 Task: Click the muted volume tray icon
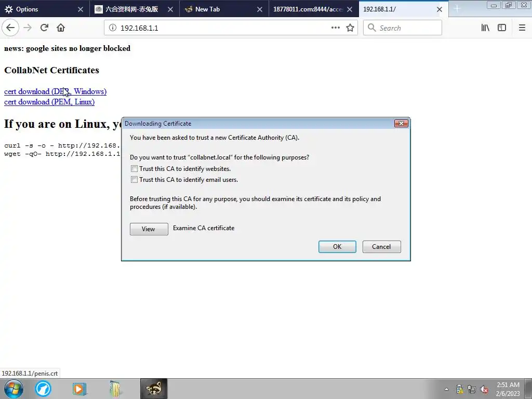(484, 389)
